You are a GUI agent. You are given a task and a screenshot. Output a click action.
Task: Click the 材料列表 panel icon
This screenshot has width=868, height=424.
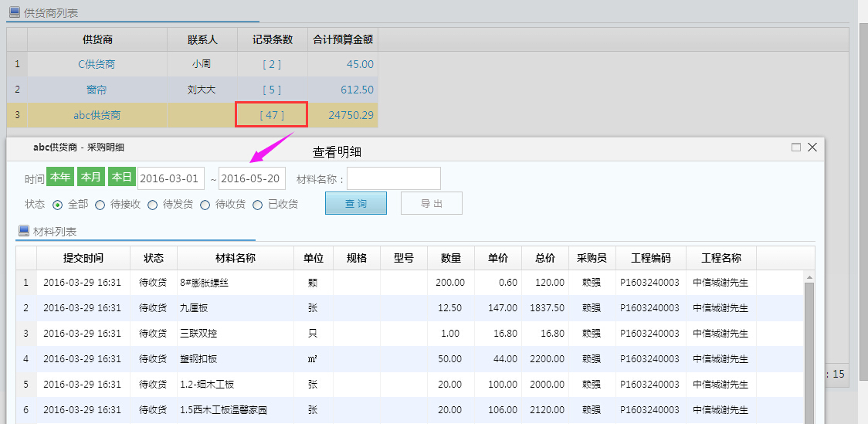tap(23, 231)
